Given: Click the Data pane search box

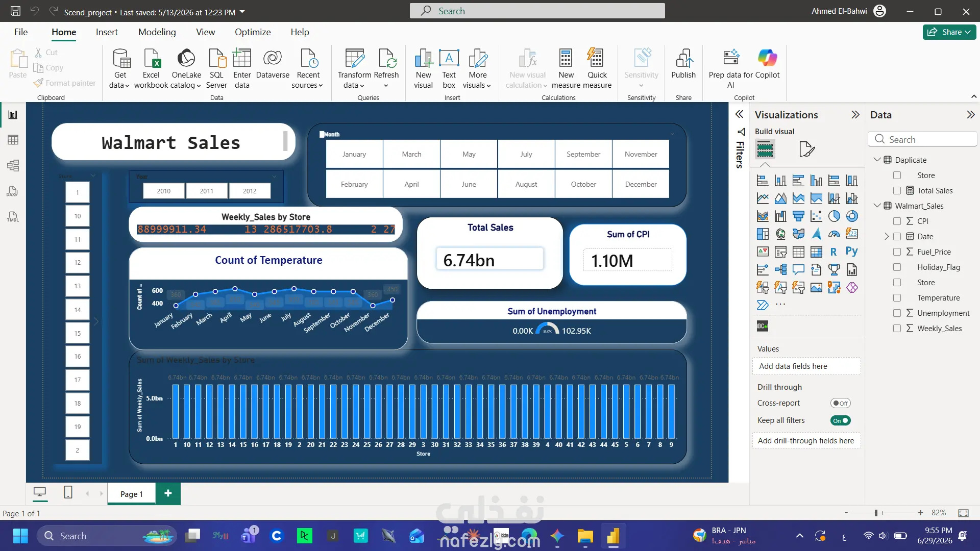Looking at the screenshot, I should [x=922, y=139].
